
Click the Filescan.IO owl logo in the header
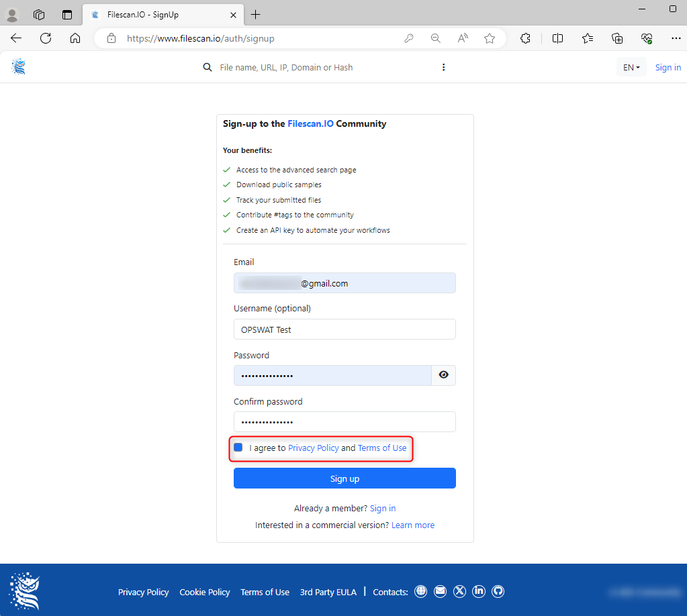tap(18, 67)
